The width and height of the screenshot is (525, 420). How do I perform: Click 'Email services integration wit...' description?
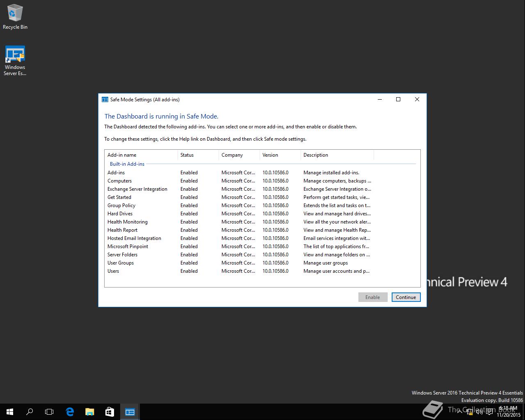click(x=337, y=238)
